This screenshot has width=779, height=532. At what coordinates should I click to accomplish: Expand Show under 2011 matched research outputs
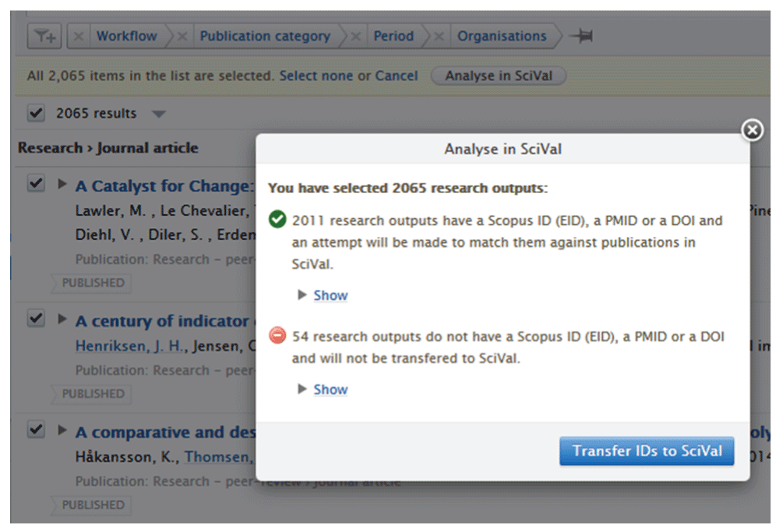(330, 295)
